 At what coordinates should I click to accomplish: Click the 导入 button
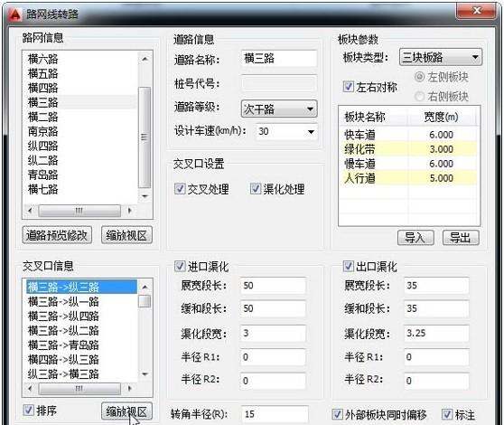[415, 238]
